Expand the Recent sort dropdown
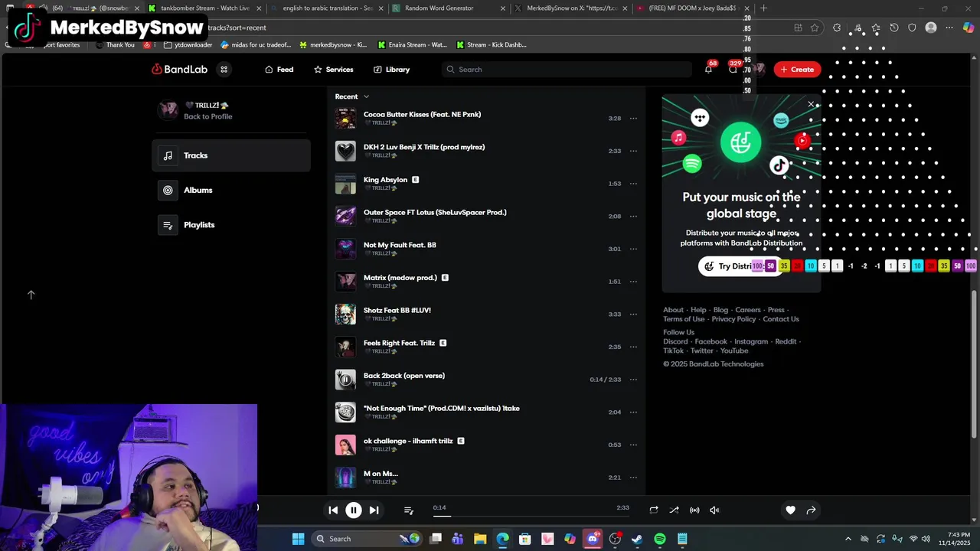This screenshot has width=980, height=551. 352,96
